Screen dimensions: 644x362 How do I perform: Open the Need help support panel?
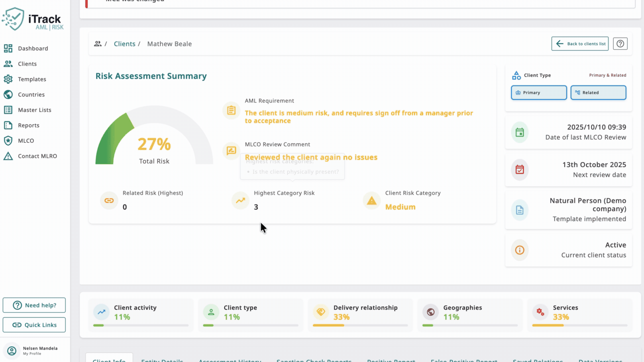(34, 305)
